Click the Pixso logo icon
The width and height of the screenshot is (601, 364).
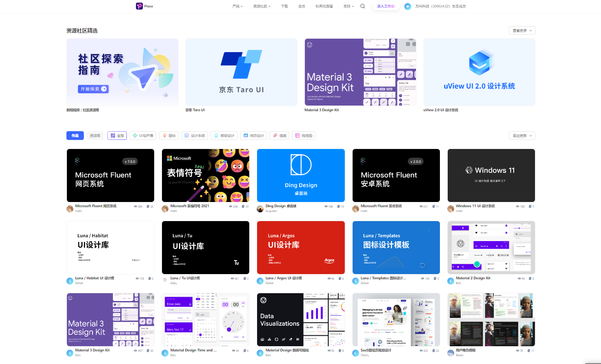[139, 6]
